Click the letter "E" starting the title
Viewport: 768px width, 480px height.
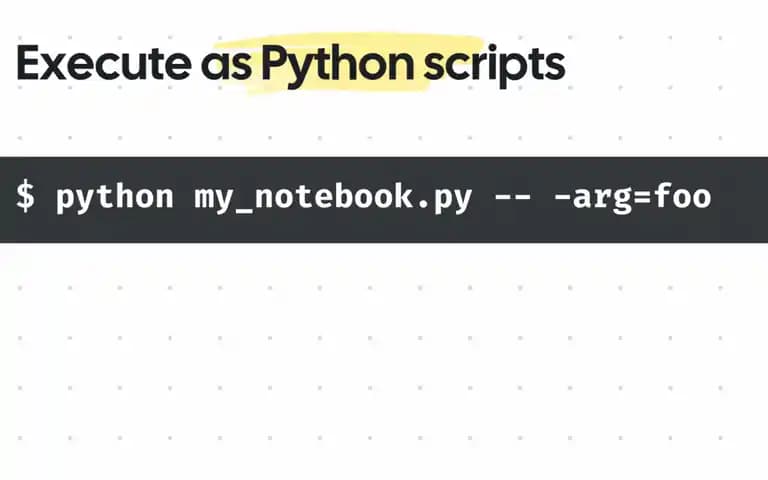point(27,63)
